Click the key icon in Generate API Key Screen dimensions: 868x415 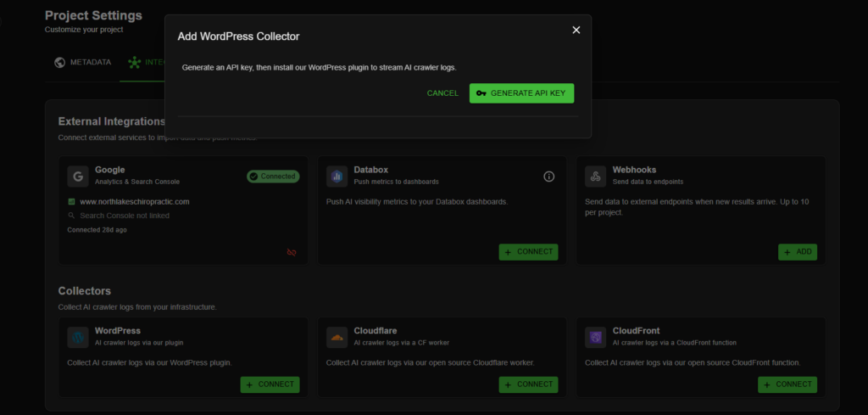point(481,93)
